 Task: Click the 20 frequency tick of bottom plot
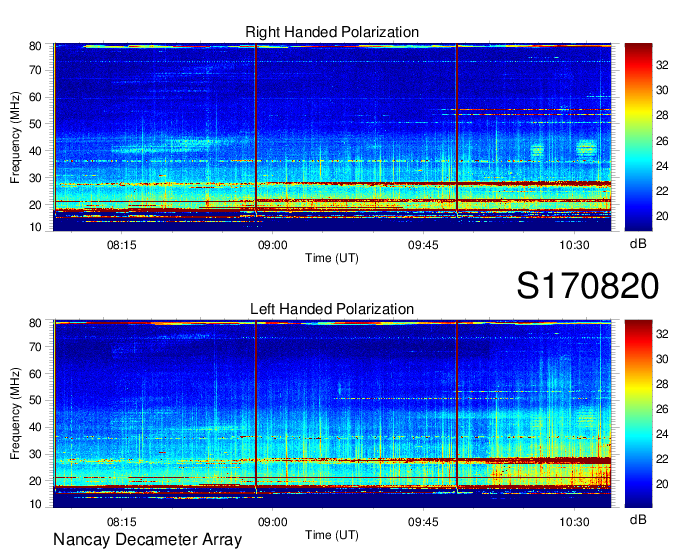click(x=35, y=481)
